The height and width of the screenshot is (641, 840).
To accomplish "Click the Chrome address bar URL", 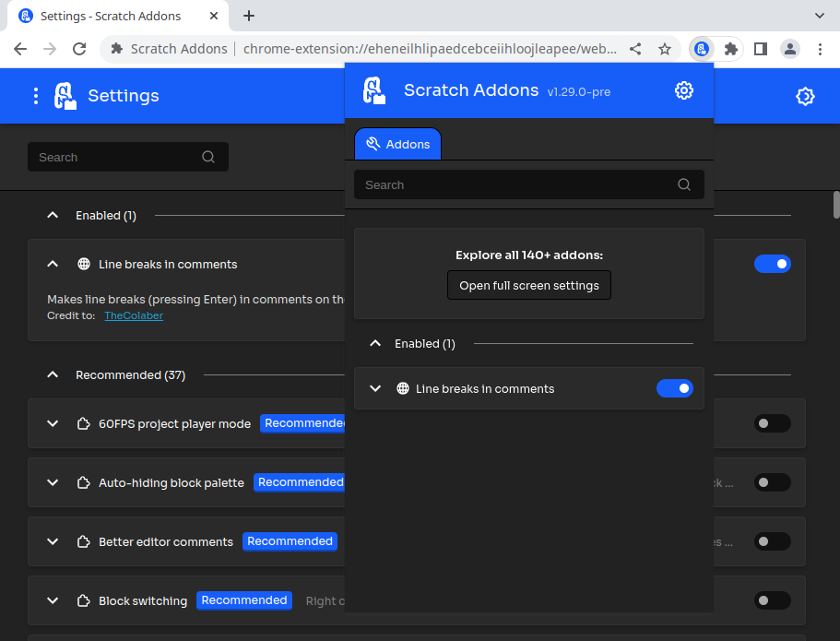I will click(430, 49).
